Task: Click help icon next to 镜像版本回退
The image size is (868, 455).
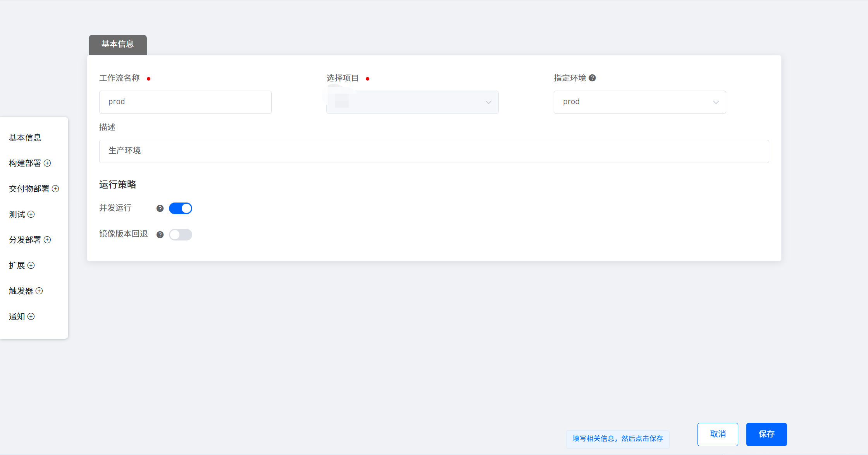Action: pyautogui.click(x=160, y=234)
